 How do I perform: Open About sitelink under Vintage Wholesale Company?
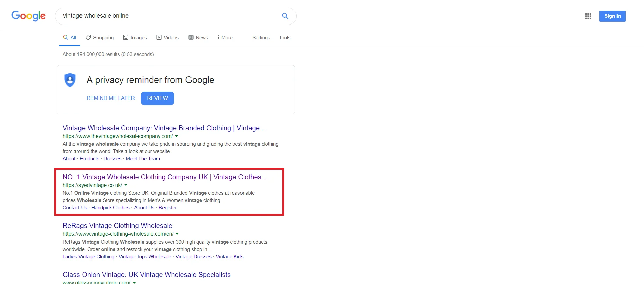pos(69,159)
